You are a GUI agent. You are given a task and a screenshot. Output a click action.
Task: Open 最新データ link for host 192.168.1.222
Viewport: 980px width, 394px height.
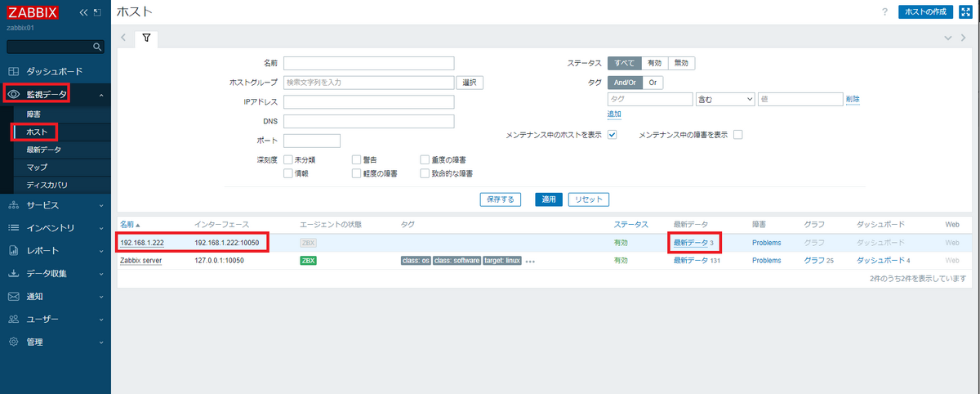pyautogui.click(x=691, y=243)
